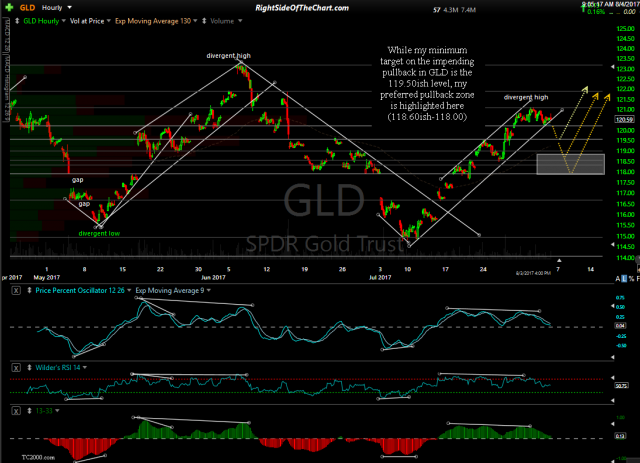Image resolution: width=640 pixels, height=463 pixels.
Task: Click the 0.04 oscillator value label
Action: tap(620, 326)
